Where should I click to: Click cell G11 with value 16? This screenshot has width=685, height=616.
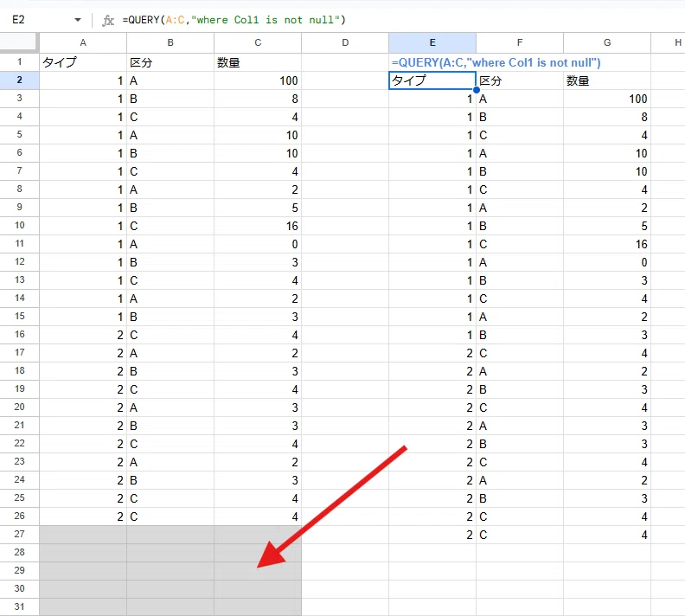coord(607,244)
